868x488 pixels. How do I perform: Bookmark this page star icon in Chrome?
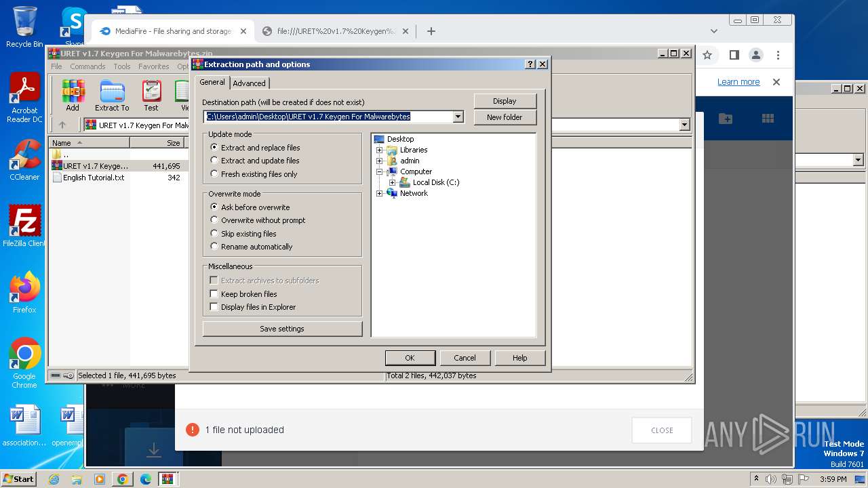(x=707, y=55)
